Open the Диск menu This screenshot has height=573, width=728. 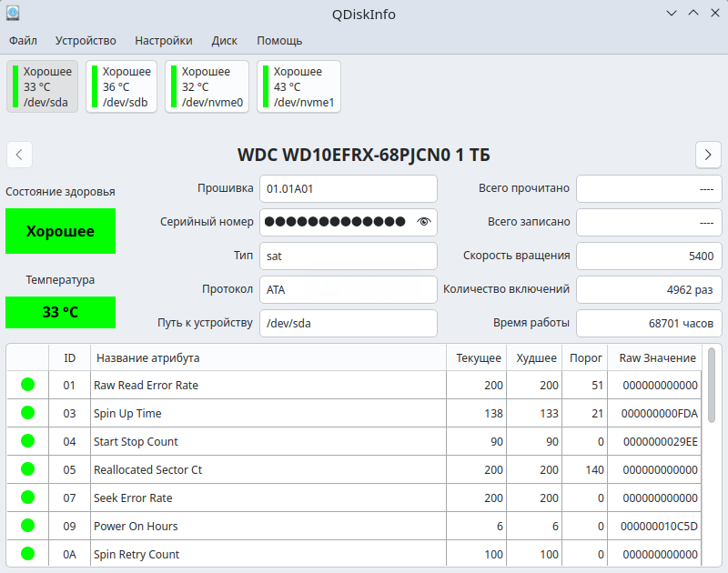224,40
